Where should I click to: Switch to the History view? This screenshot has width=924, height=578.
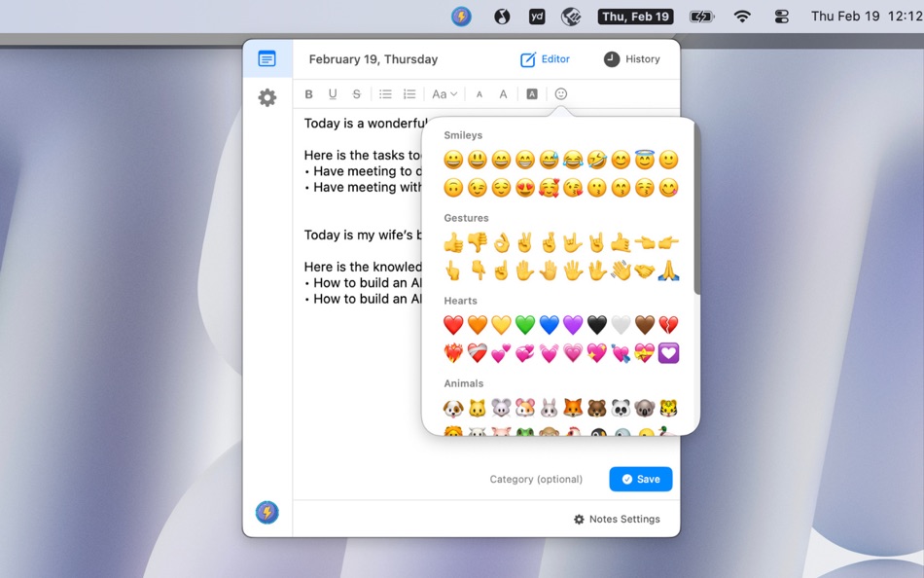tap(634, 59)
